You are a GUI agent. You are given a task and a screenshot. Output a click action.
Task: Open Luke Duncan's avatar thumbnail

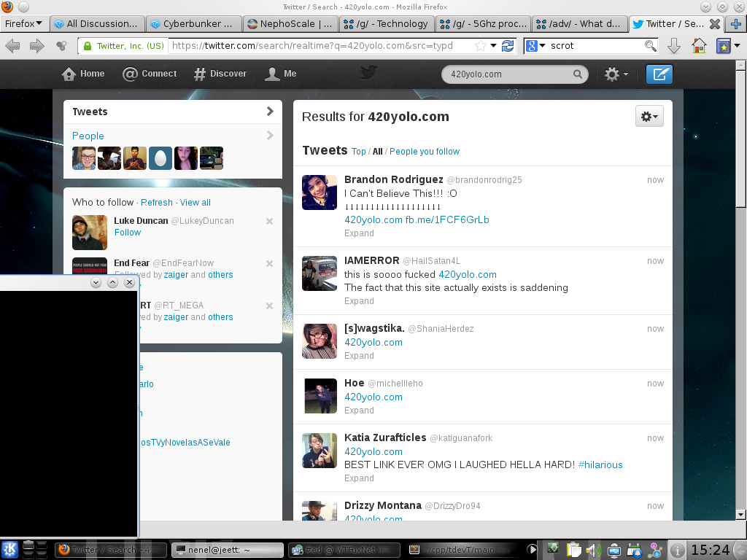(x=90, y=233)
